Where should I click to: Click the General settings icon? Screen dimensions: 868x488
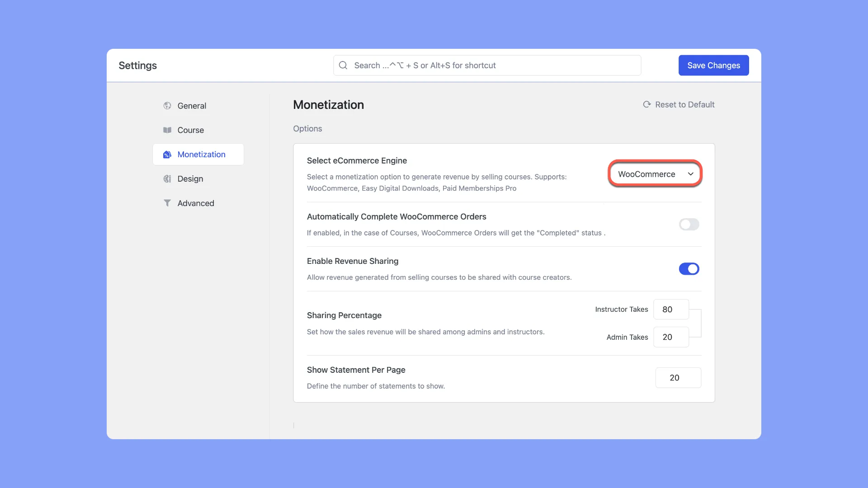coord(167,105)
